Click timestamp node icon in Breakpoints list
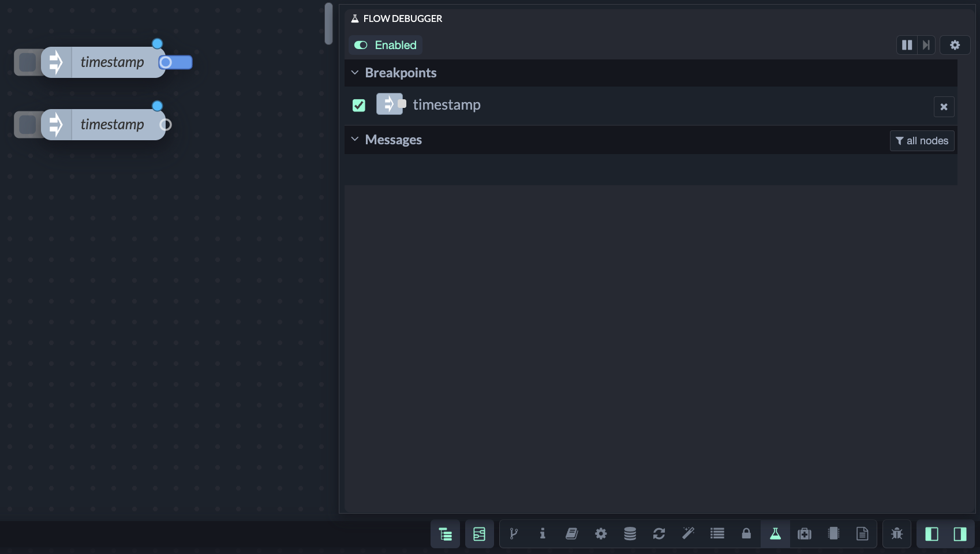 [390, 104]
